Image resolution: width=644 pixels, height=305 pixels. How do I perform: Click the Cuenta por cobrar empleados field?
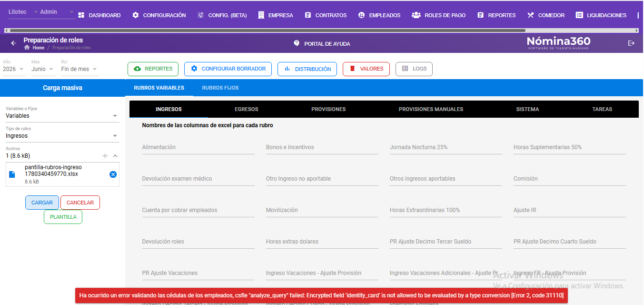[x=198, y=210]
